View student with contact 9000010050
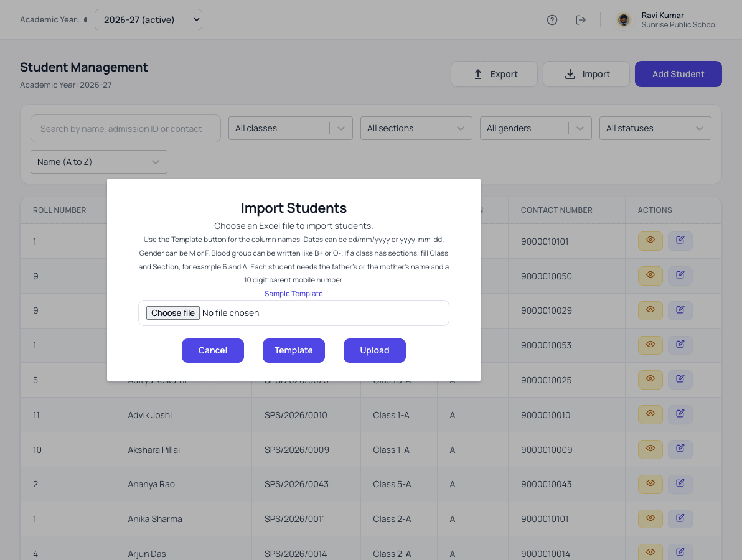 coord(650,275)
